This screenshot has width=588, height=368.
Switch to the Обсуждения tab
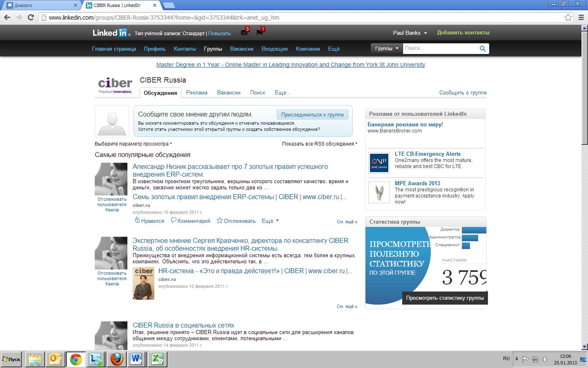(160, 93)
